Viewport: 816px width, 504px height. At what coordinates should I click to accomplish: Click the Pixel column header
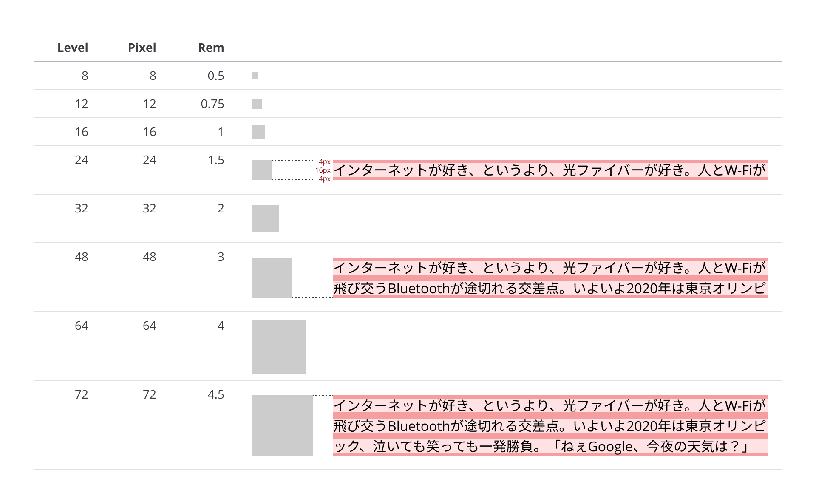[142, 48]
